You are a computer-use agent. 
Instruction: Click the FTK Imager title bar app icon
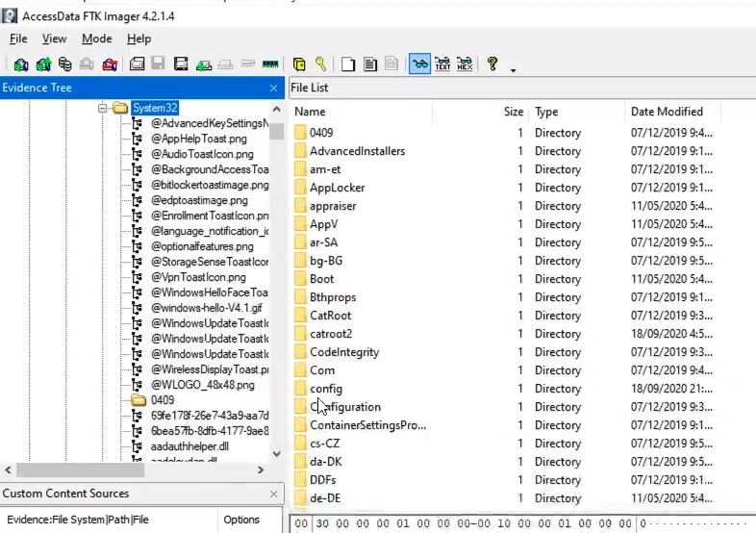10,16
